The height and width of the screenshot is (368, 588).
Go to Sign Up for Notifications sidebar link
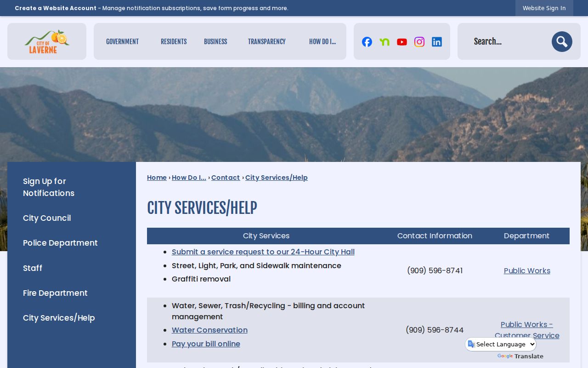(49, 187)
